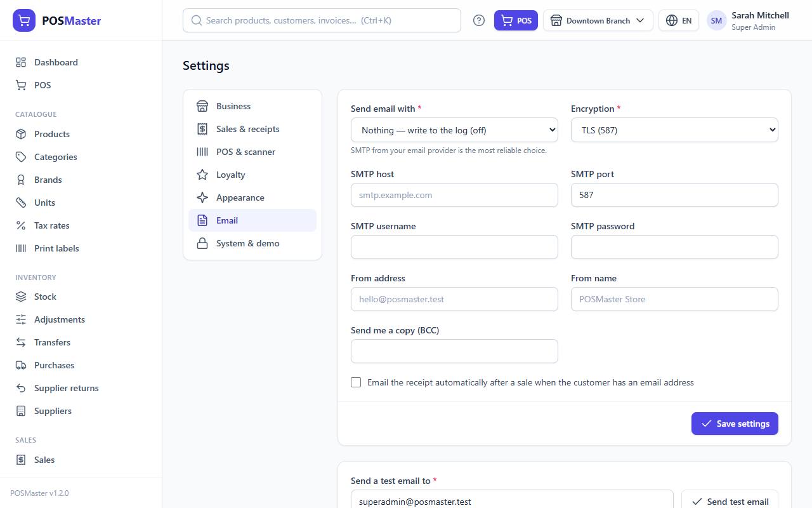Screen dimensions: 812x508
Task: Click the From address field
Action: (x=454, y=299)
